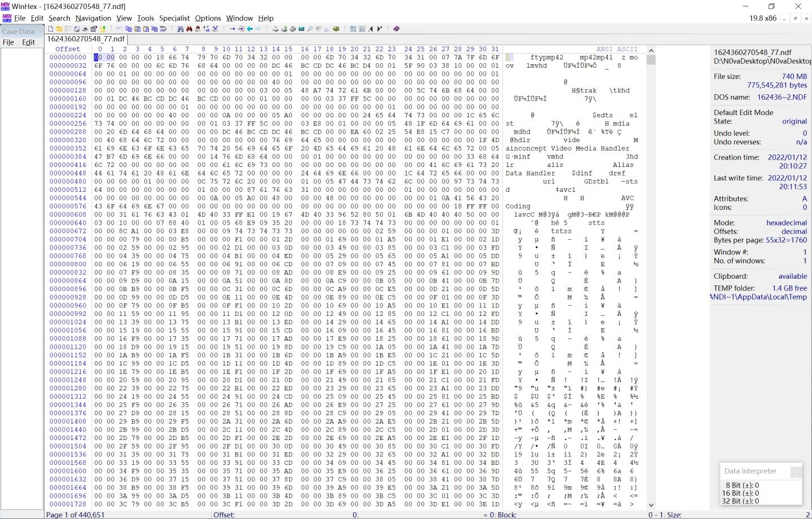
Task: Click the Back navigation arrow icon
Action: coord(250,29)
